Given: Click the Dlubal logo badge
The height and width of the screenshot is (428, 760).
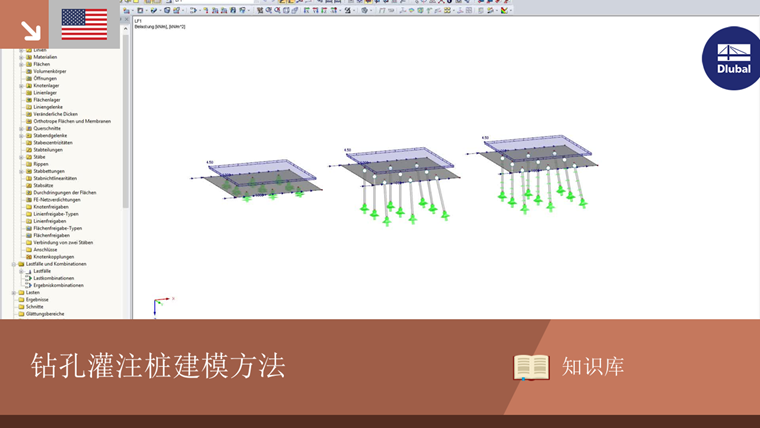Looking at the screenshot, I should (x=732, y=58).
